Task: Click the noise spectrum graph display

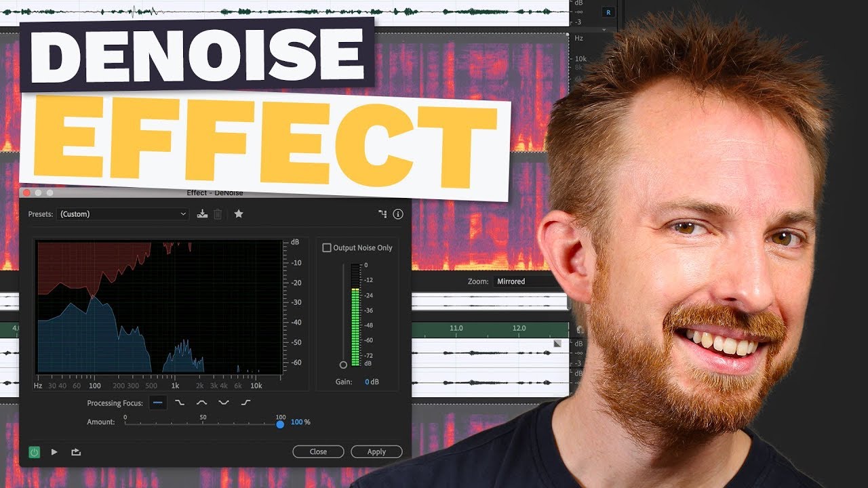Action: pos(159,307)
